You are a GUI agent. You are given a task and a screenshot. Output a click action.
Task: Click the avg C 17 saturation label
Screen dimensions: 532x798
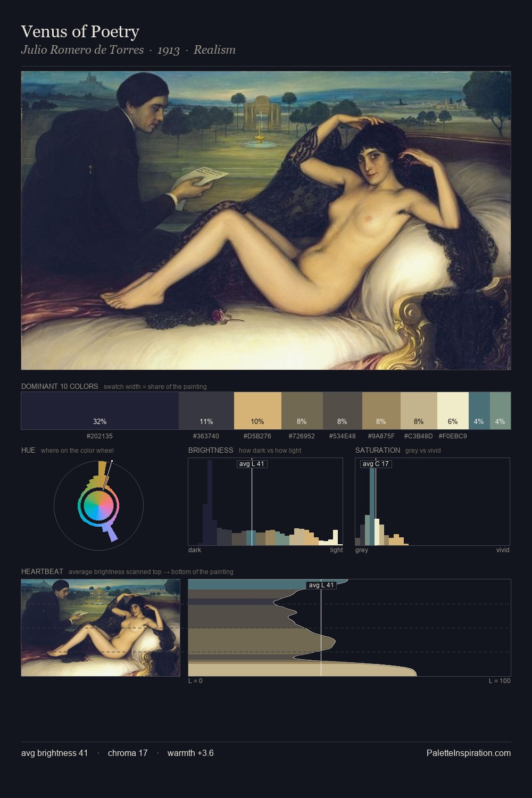(x=376, y=464)
